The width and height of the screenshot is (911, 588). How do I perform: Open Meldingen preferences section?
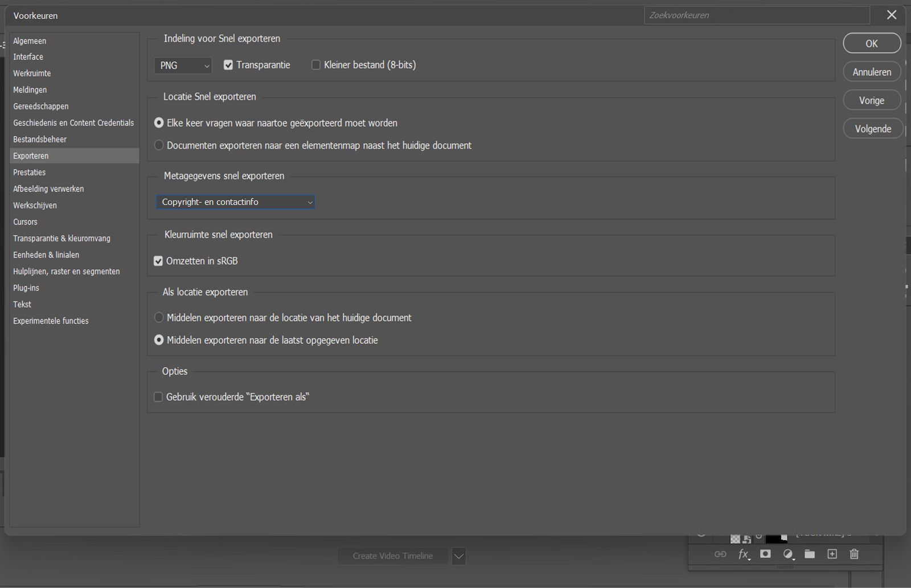(30, 90)
